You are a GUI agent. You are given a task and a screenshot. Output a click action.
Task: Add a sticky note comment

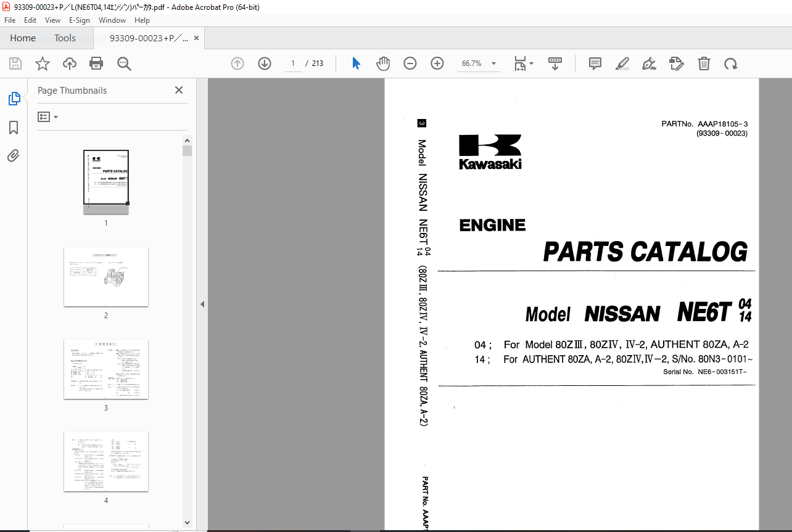click(x=595, y=63)
